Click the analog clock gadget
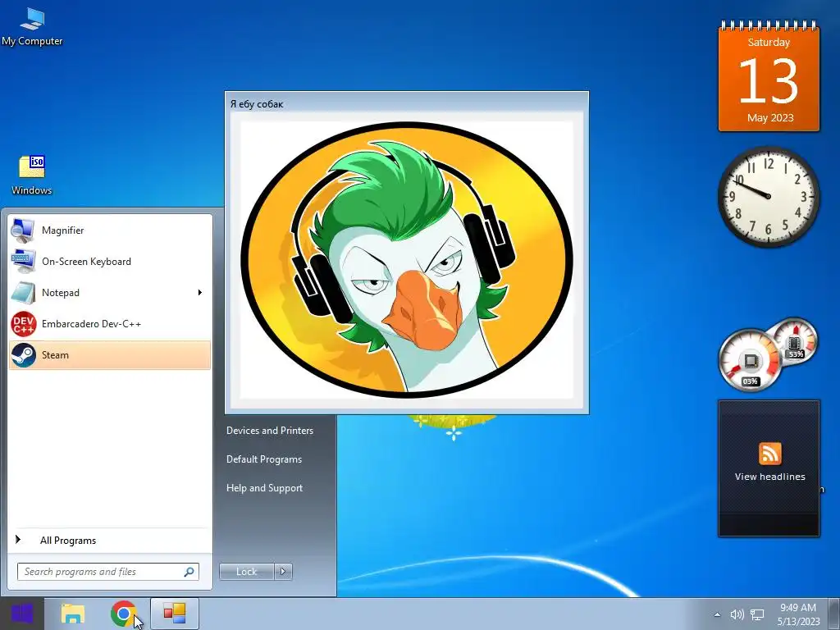Viewport: 840px width, 630px height. 769,197
